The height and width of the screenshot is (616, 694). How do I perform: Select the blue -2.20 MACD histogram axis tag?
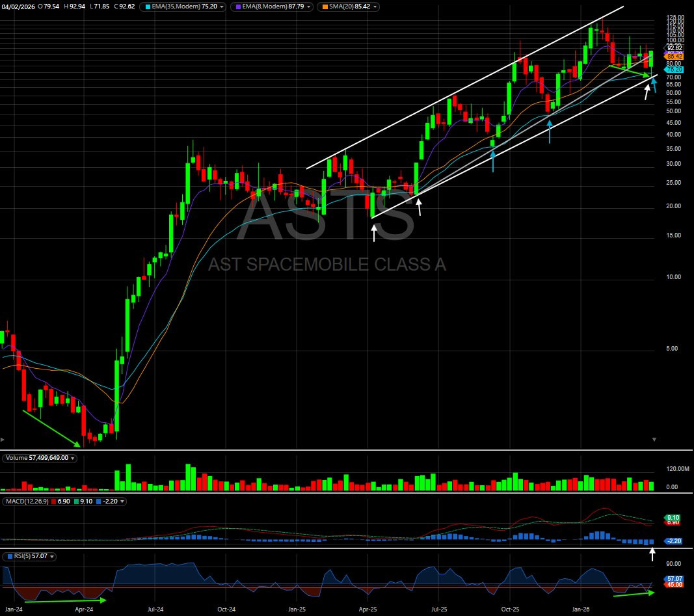tap(673, 541)
